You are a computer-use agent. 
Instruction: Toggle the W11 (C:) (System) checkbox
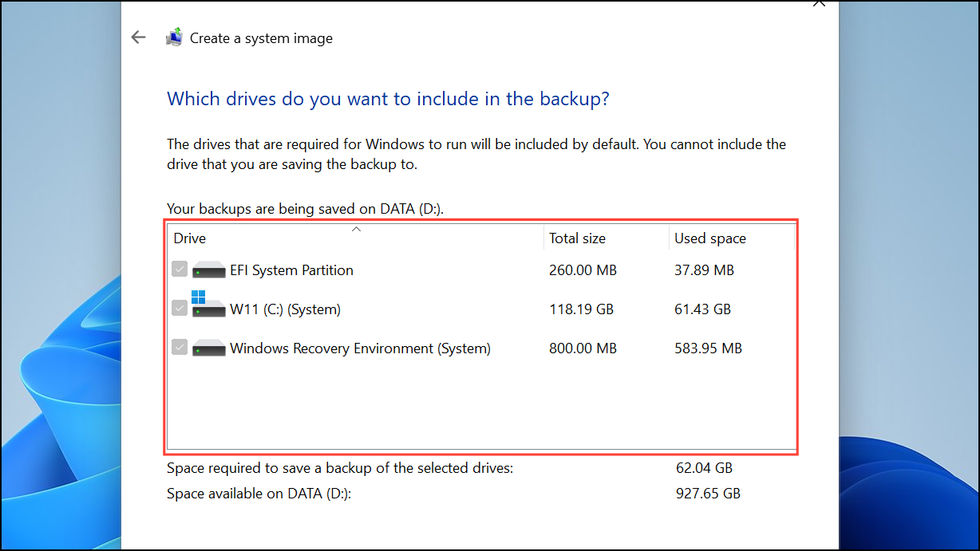pyautogui.click(x=180, y=309)
